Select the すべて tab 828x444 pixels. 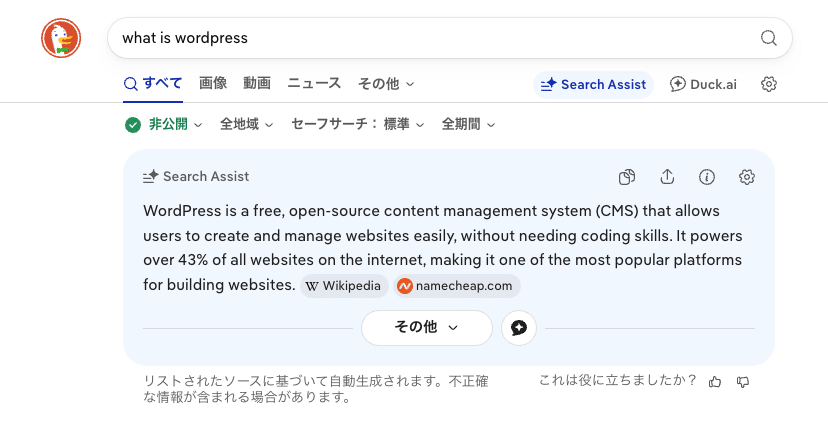pyautogui.click(x=153, y=83)
